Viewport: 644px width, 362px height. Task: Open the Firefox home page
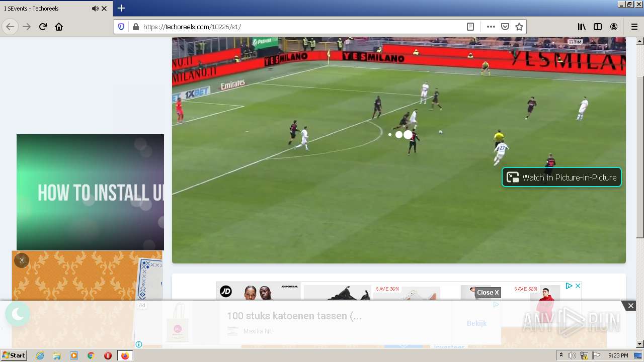tap(59, 27)
